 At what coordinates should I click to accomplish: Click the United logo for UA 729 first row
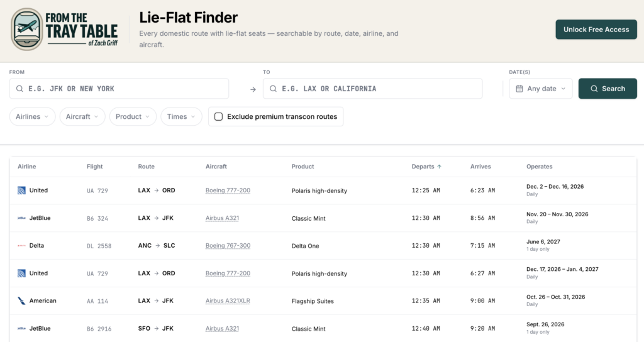21,190
